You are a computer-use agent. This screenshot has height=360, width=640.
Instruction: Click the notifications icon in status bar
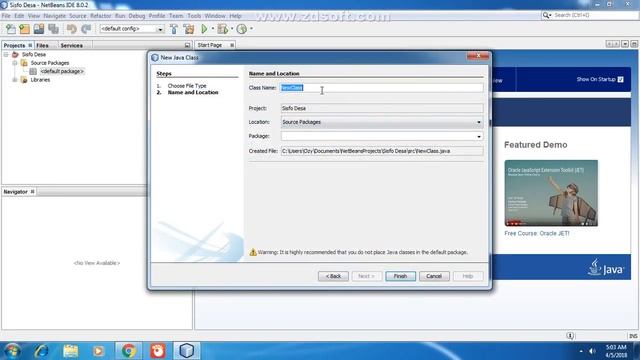[x=570, y=336]
